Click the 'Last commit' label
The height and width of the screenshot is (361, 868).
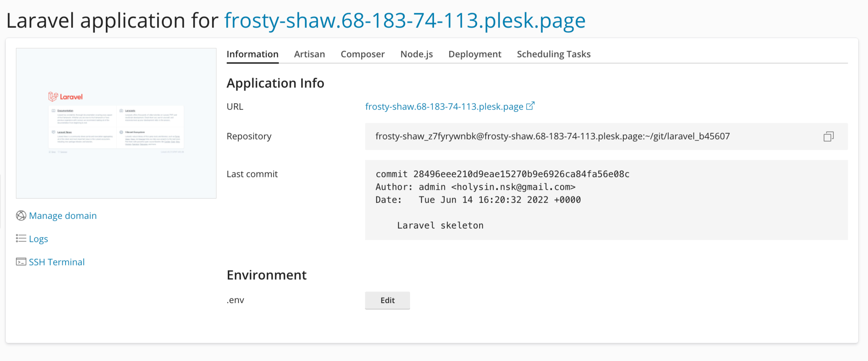click(252, 174)
